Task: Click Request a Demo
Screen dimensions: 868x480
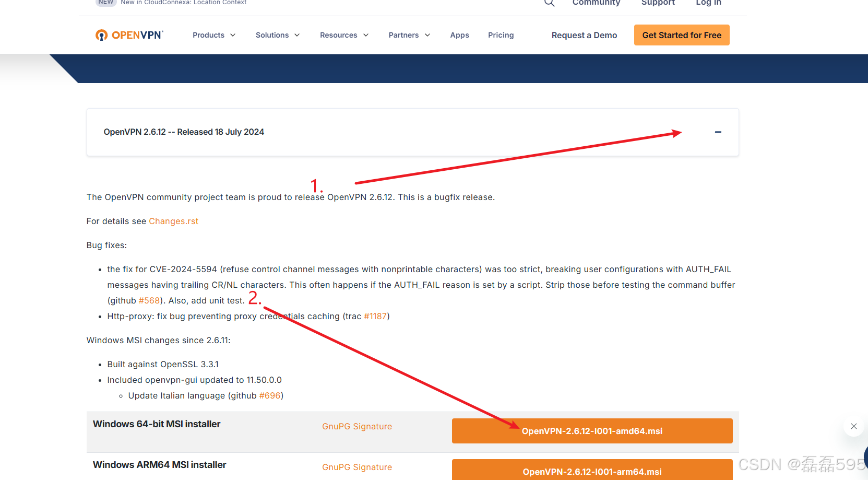Action: coord(584,35)
